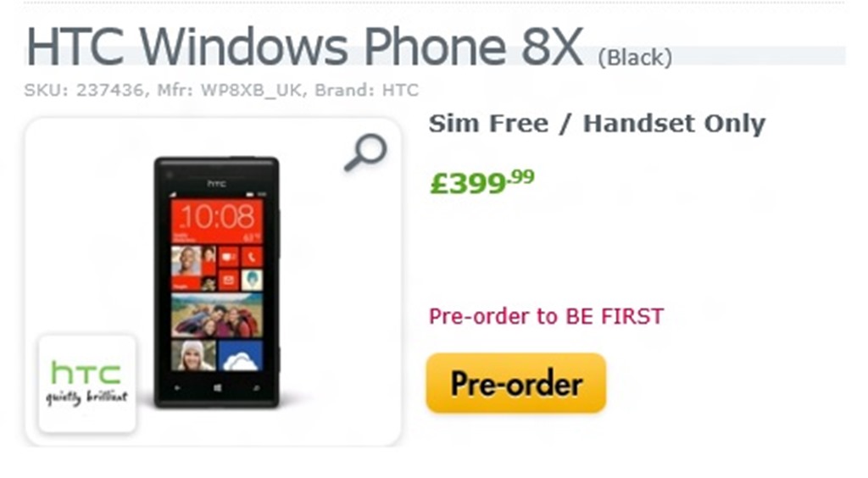Click the group photo tile on the phone

point(217,315)
